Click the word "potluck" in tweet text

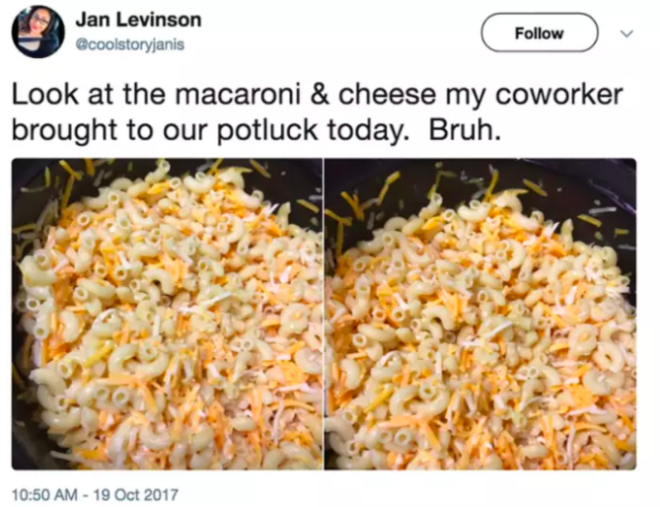[x=267, y=131]
